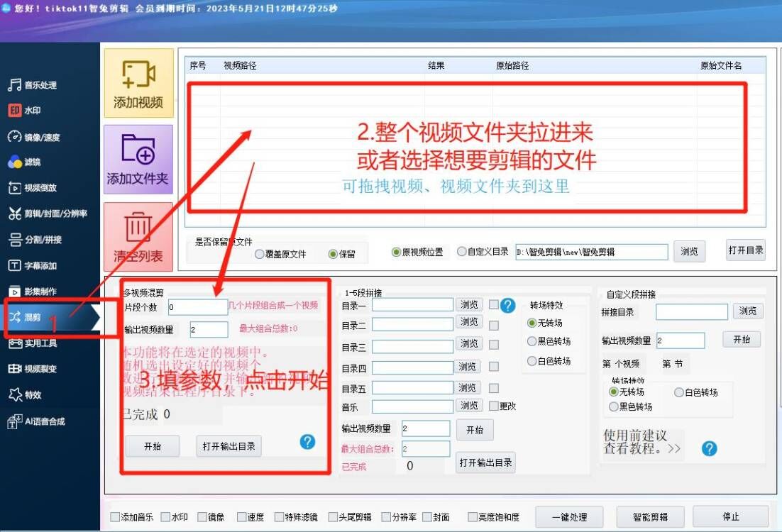The height and width of the screenshot is (532, 782).
Task: Tick the checkbox next to 目录二
Action: [494, 325]
